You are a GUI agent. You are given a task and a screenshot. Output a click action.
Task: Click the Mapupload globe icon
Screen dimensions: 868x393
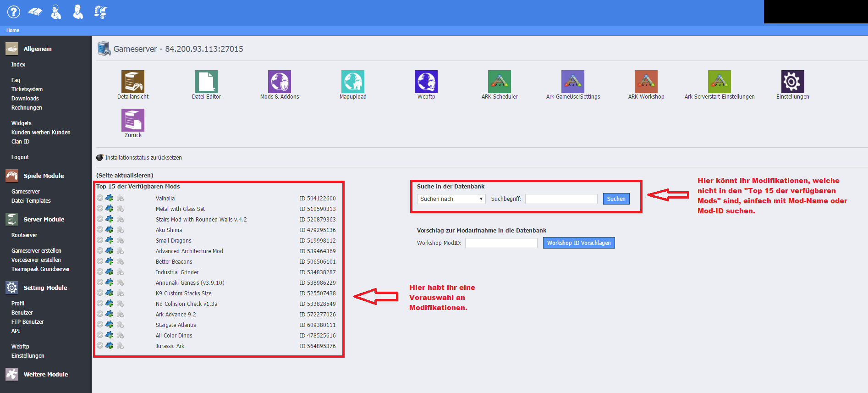(x=352, y=82)
